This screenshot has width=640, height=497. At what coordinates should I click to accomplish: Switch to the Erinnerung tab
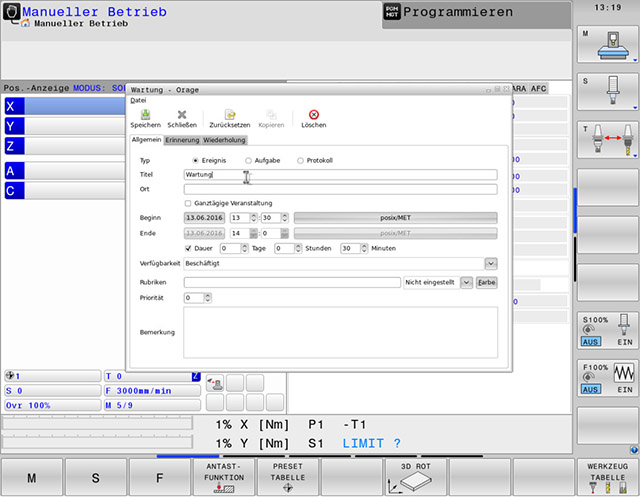[x=182, y=140]
